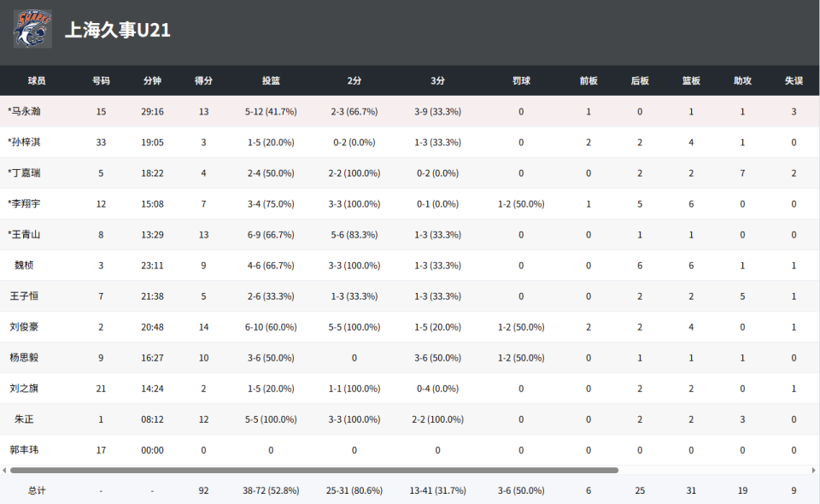The image size is (820, 504).
Task: Click 丁嘉瑞's assists value 7
Action: (742, 173)
